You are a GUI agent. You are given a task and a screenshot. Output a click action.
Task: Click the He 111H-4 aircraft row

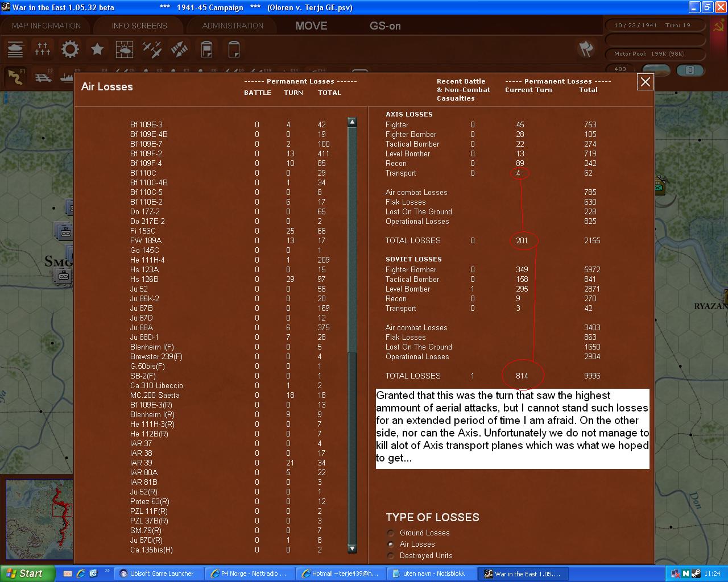pos(231,260)
